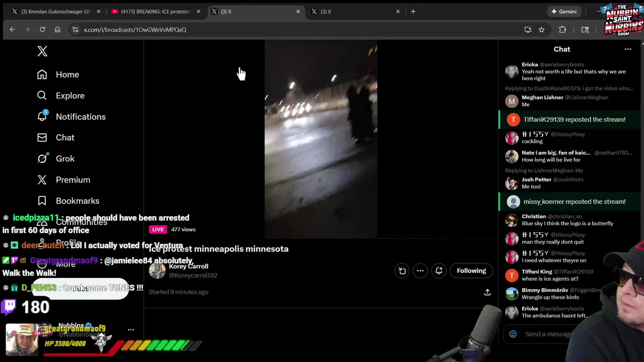
Task: Click the Following button
Action: [x=471, y=271]
